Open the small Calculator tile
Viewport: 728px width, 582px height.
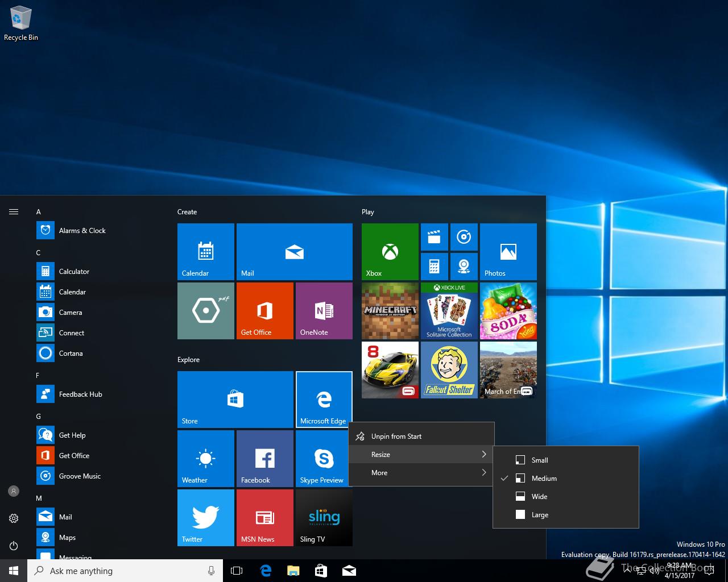435,267
